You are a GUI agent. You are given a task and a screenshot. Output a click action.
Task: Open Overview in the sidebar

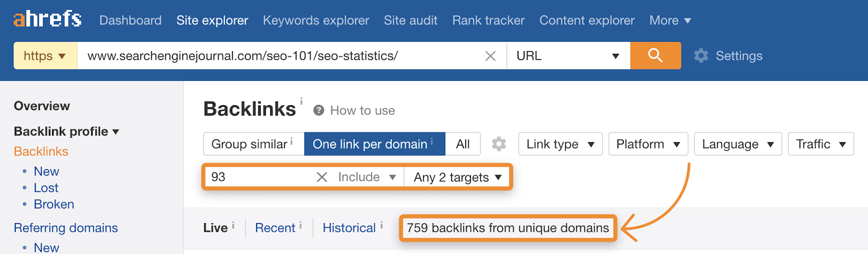pos(42,106)
